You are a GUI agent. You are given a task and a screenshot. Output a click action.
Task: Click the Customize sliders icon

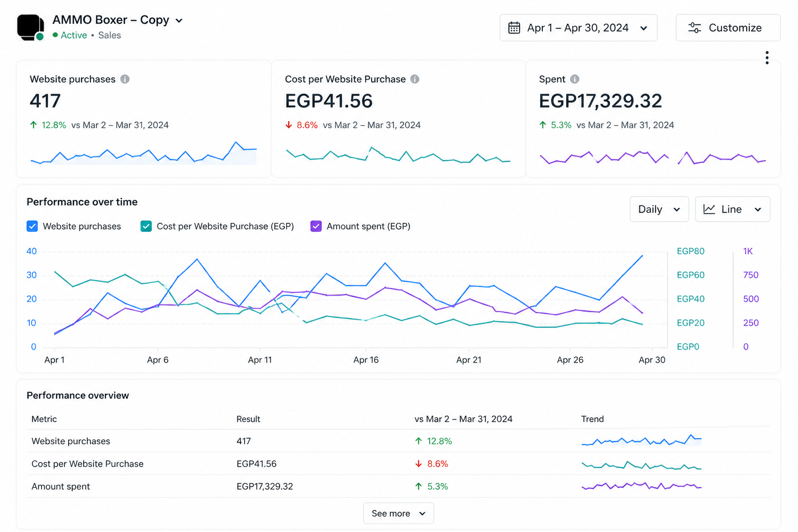tap(695, 28)
